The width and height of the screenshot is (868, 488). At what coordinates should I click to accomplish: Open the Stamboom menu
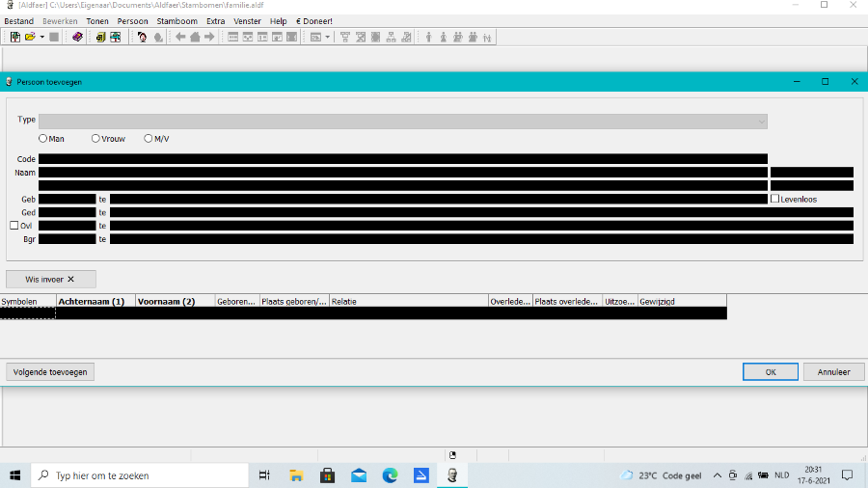(x=176, y=20)
